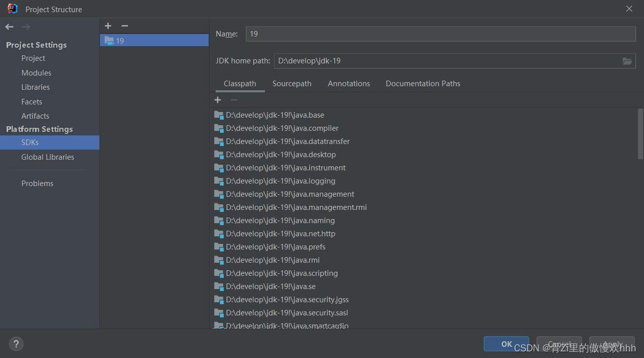Open the Annotations tab

(x=349, y=84)
